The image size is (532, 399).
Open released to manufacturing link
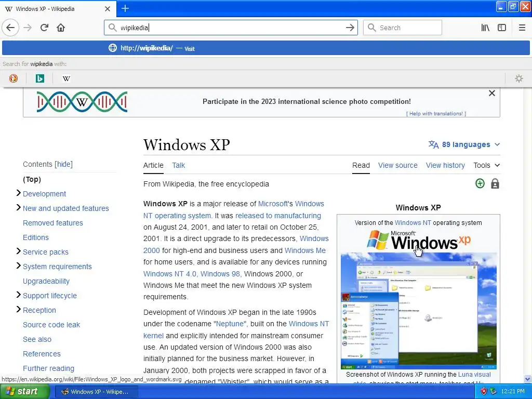coord(278,216)
